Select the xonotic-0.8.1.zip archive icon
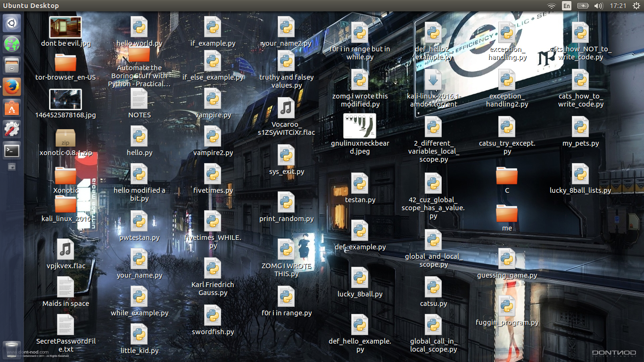This screenshot has height=362, width=644. coord(66,138)
